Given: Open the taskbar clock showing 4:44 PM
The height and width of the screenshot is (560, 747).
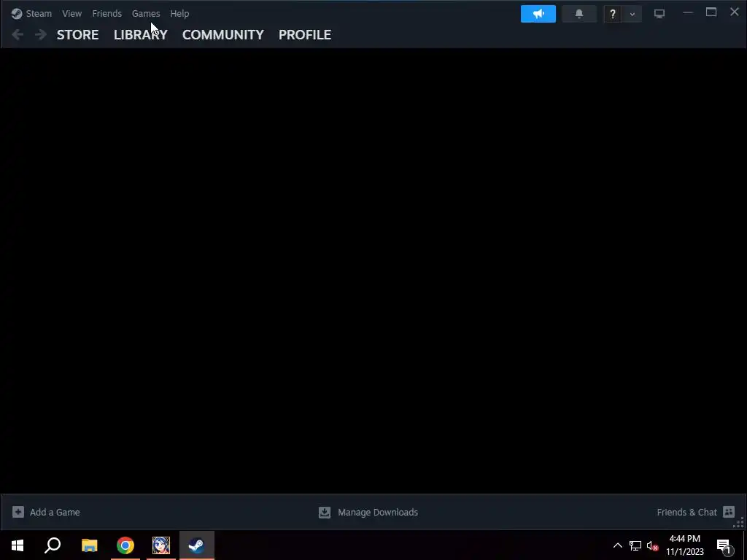Looking at the screenshot, I should (684, 545).
